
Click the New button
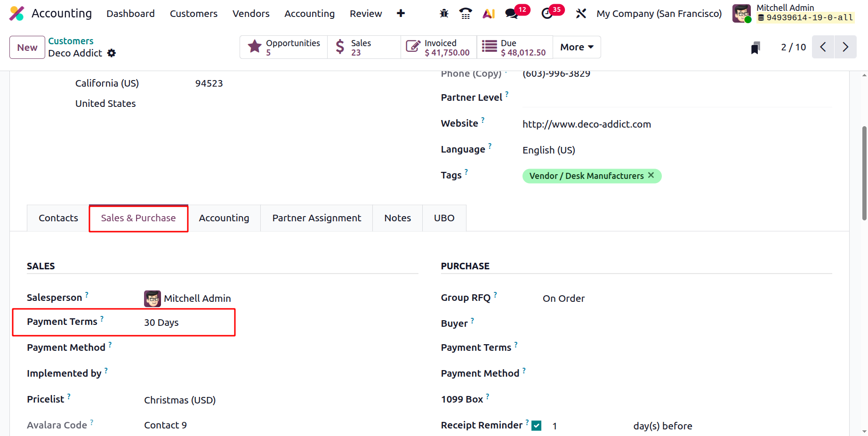coord(27,48)
